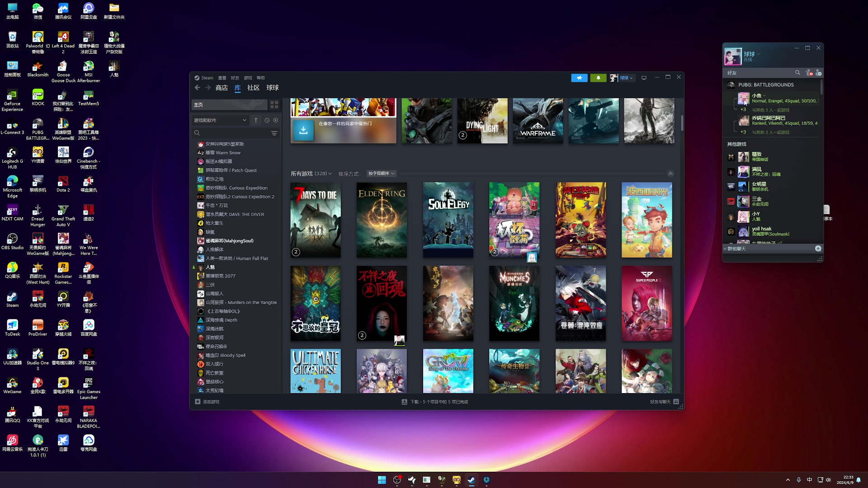Go back with the Steam back arrow

click(x=197, y=88)
